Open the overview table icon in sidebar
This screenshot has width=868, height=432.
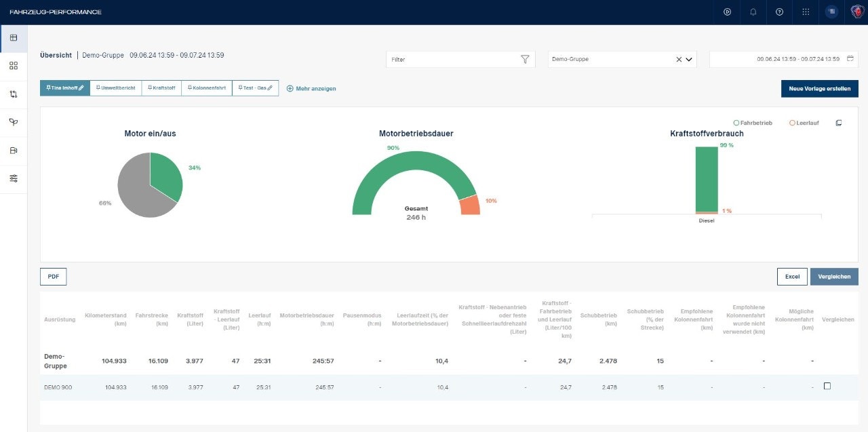pos(14,37)
